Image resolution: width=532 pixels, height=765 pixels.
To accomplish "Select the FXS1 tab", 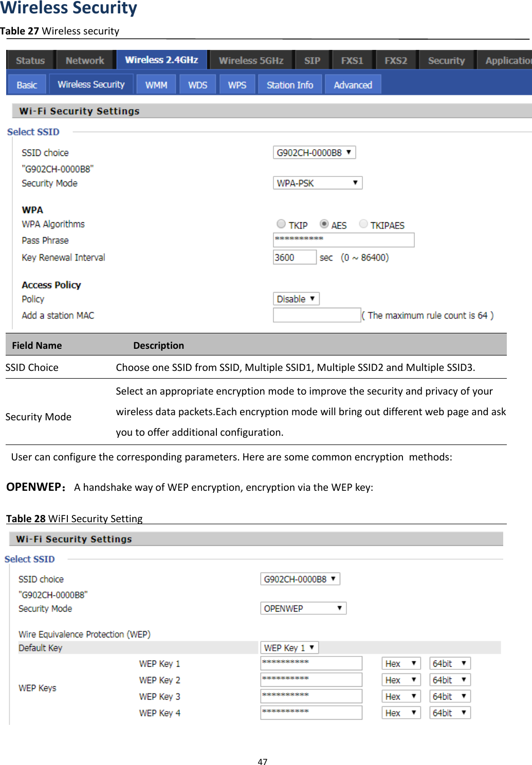I will click(x=352, y=60).
